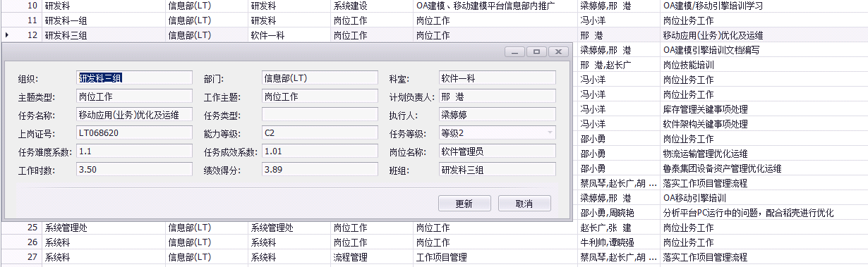Click cell 软件一科 in row 12
Image resolution: width=868 pixels, height=267 pixels.
[289, 35]
